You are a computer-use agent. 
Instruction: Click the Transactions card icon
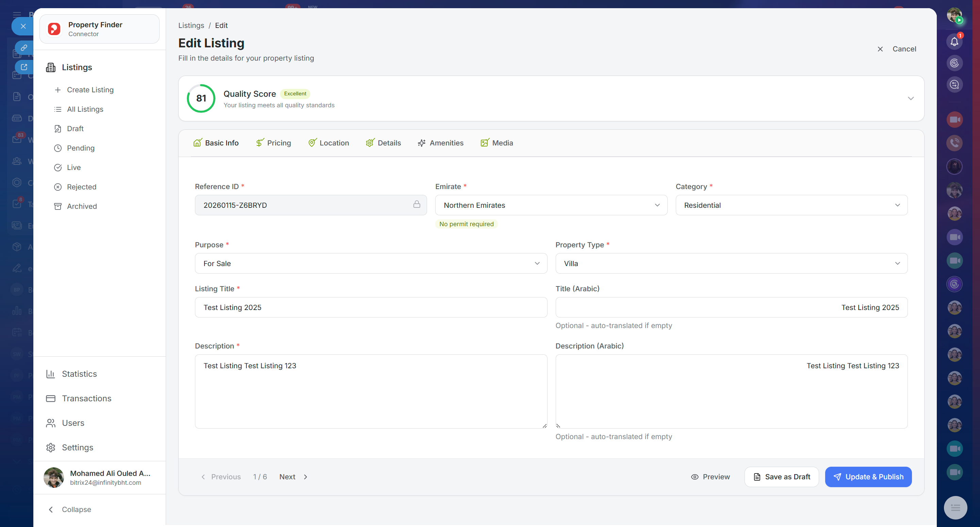51,398
